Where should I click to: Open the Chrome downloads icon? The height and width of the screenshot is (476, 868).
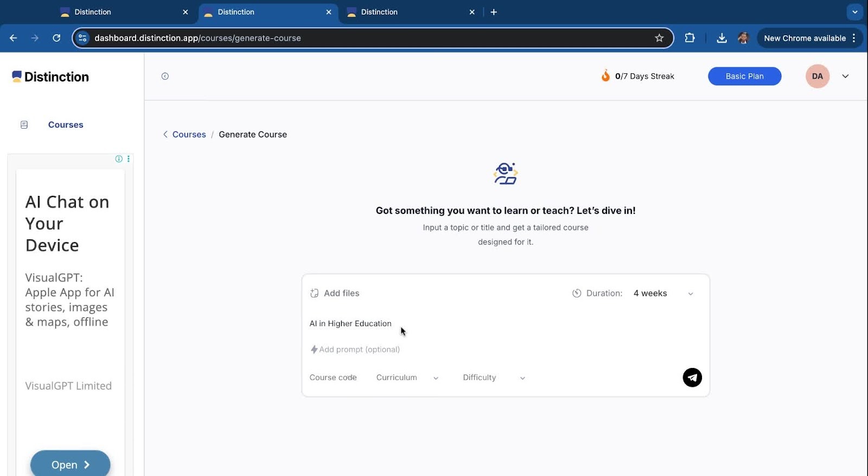[722, 38]
